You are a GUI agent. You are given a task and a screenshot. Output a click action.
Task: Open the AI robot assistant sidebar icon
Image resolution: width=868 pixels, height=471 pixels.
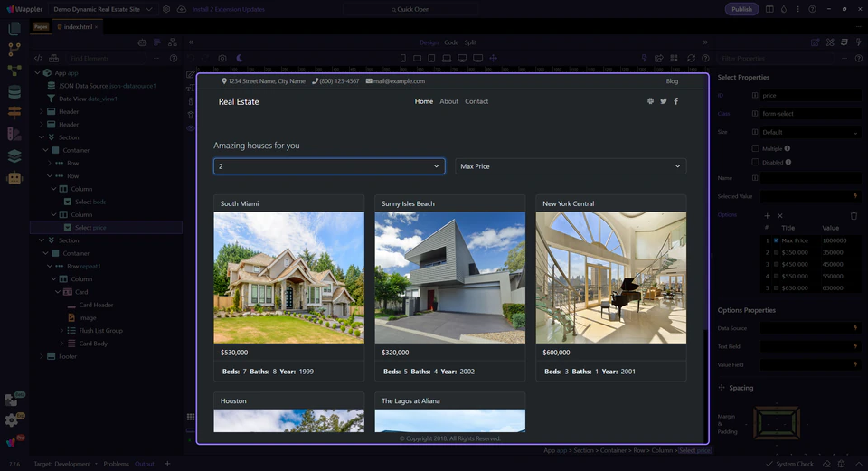click(14, 177)
